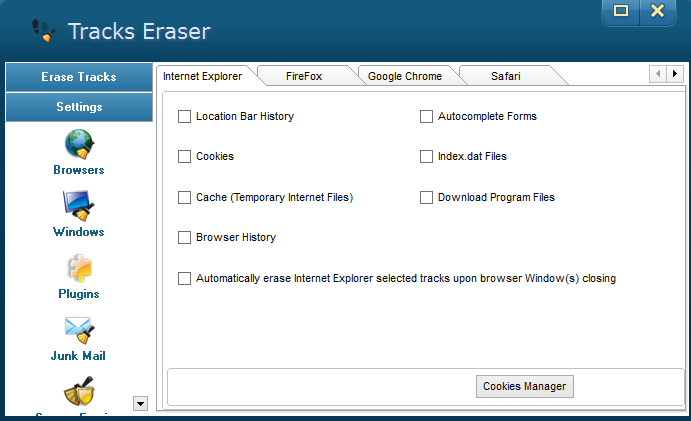Check the Cookies option
691x421 pixels.
[184, 156]
